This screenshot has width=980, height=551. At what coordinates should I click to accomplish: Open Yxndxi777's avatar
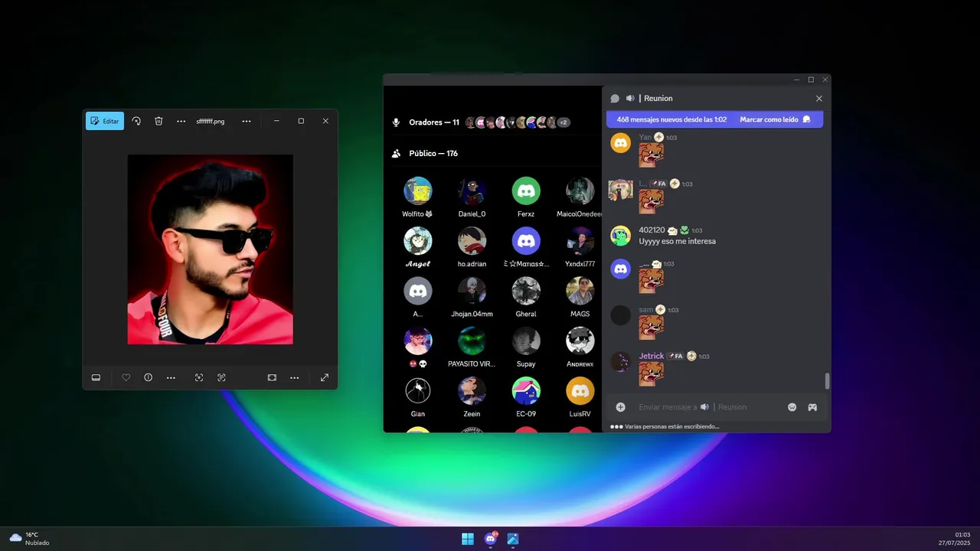pos(580,241)
